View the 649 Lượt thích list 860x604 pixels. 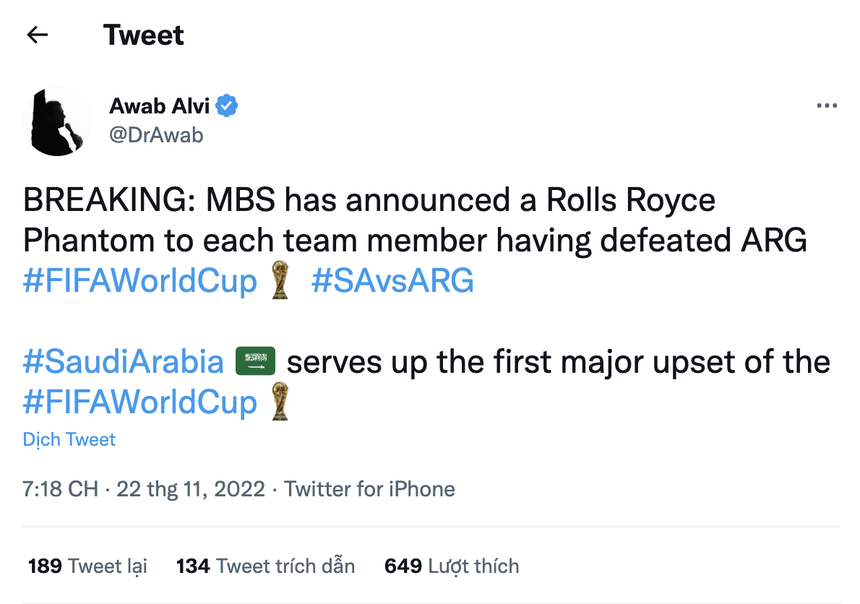click(x=452, y=566)
